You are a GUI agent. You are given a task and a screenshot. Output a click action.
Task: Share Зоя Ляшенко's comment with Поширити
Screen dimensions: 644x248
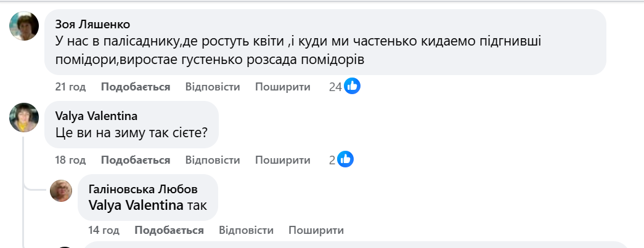283,87
